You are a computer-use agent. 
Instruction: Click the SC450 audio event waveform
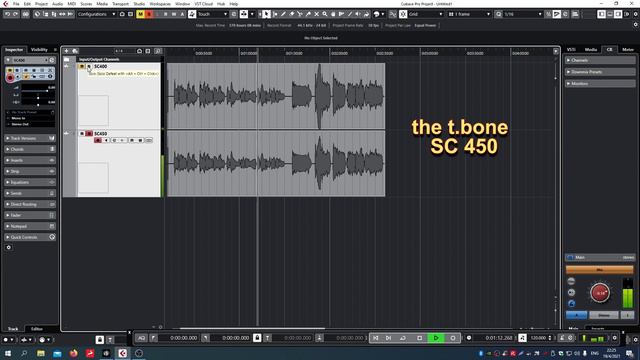pyautogui.click(x=276, y=163)
